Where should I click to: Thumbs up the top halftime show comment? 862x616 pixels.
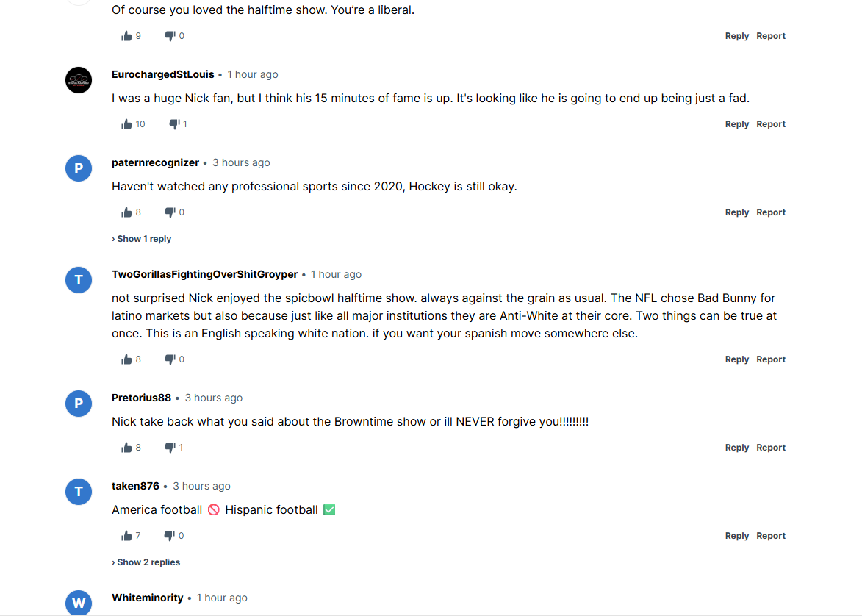click(126, 36)
